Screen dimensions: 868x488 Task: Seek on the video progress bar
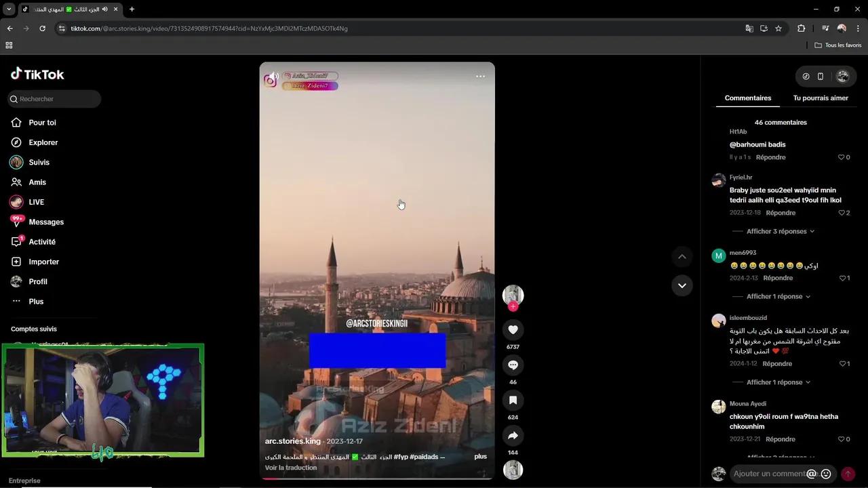pos(377,479)
